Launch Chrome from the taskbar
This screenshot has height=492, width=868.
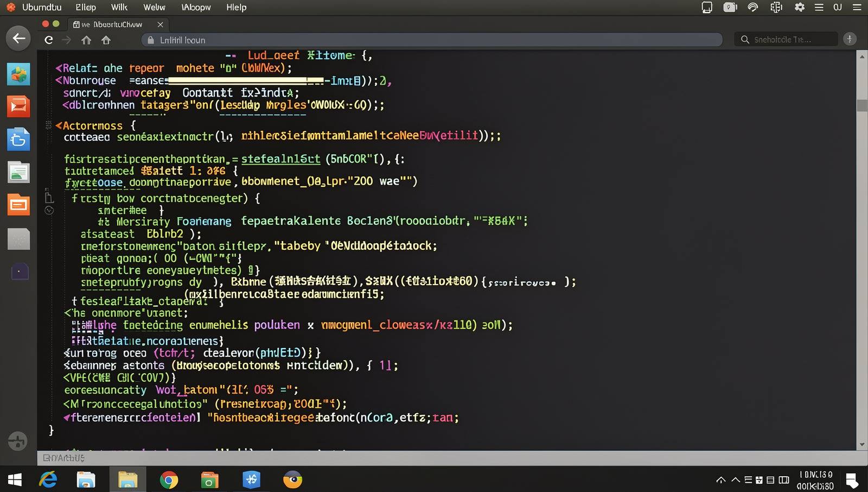point(169,480)
